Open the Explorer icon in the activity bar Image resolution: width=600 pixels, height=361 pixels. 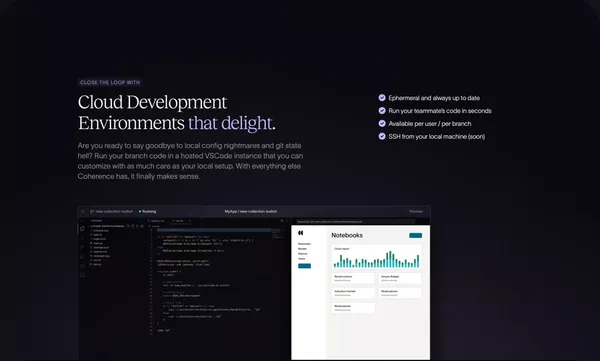83,229
